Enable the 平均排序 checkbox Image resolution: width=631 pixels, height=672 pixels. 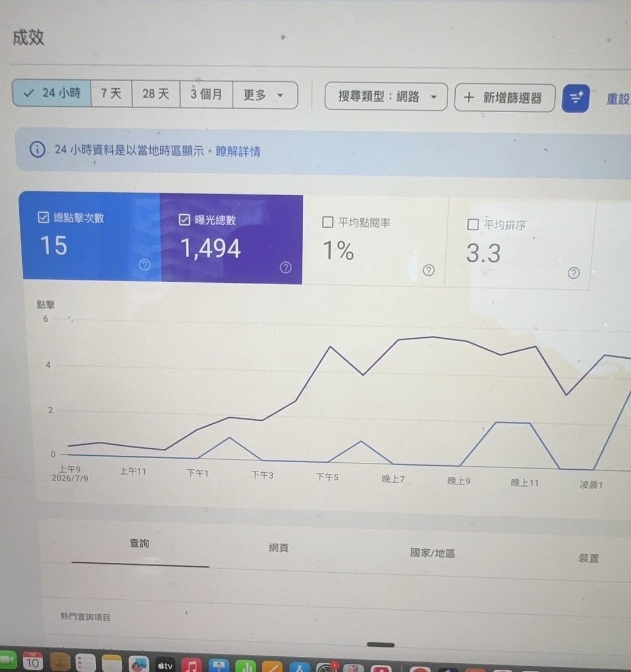(x=473, y=224)
